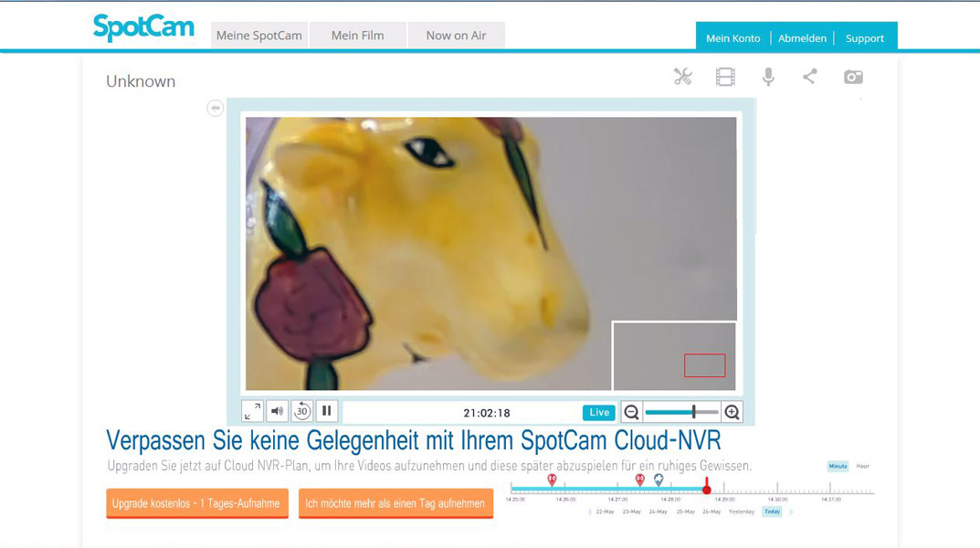The height and width of the screenshot is (548, 980).
Task: Activate the microphone talk icon
Action: pos(768,77)
